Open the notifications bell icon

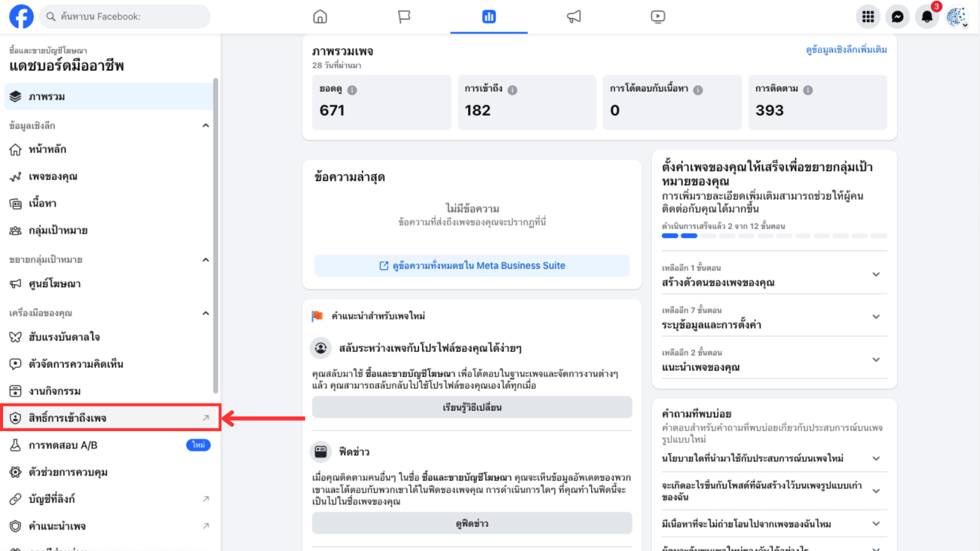[927, 17]
